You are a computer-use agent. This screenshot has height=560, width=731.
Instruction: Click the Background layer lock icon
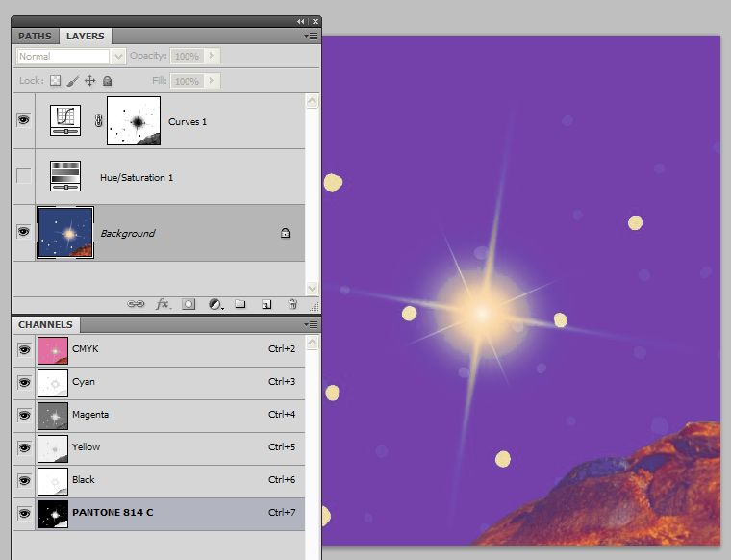286,233
